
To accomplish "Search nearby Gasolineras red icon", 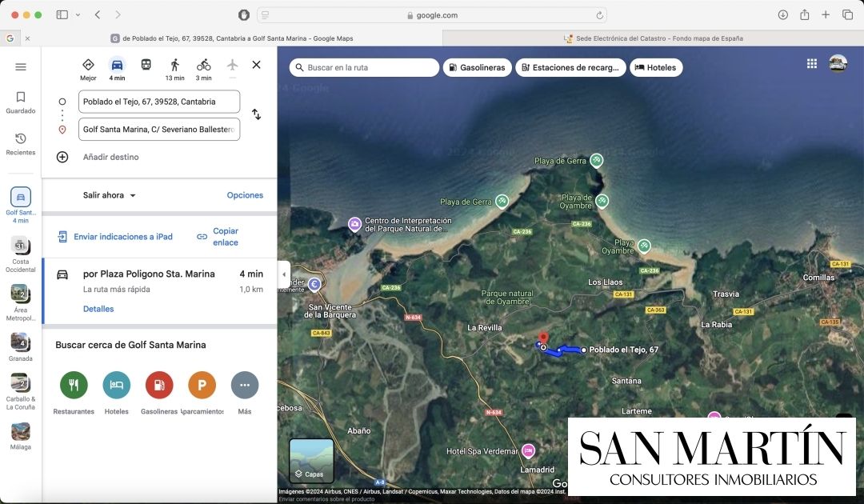I will (x=159, y=385).
